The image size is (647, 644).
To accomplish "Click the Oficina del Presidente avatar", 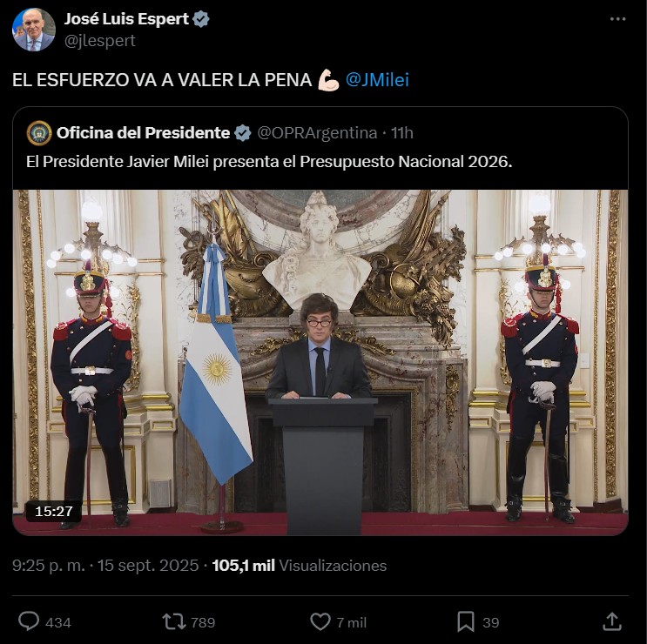I will point(39,133).
